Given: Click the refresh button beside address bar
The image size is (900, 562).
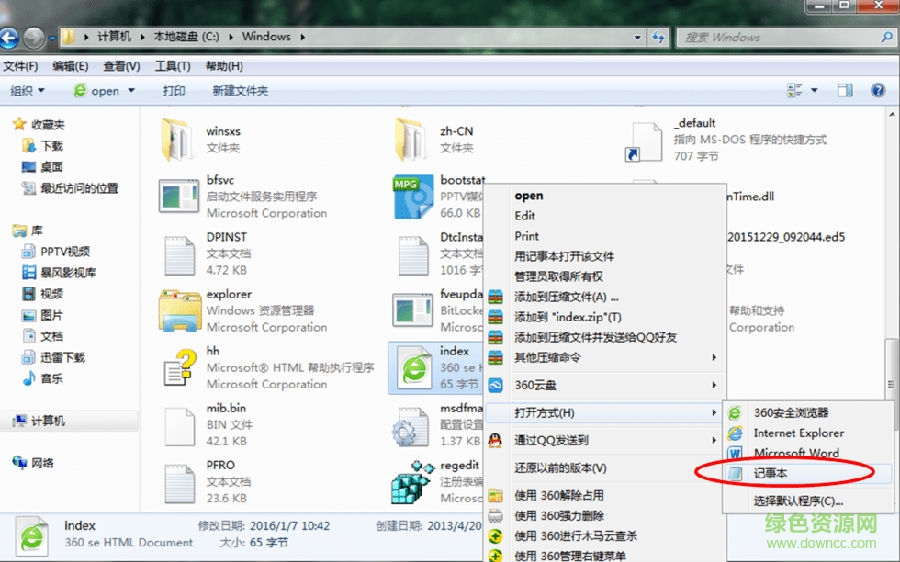Looking at the screenshot, I should coord(658,37).
